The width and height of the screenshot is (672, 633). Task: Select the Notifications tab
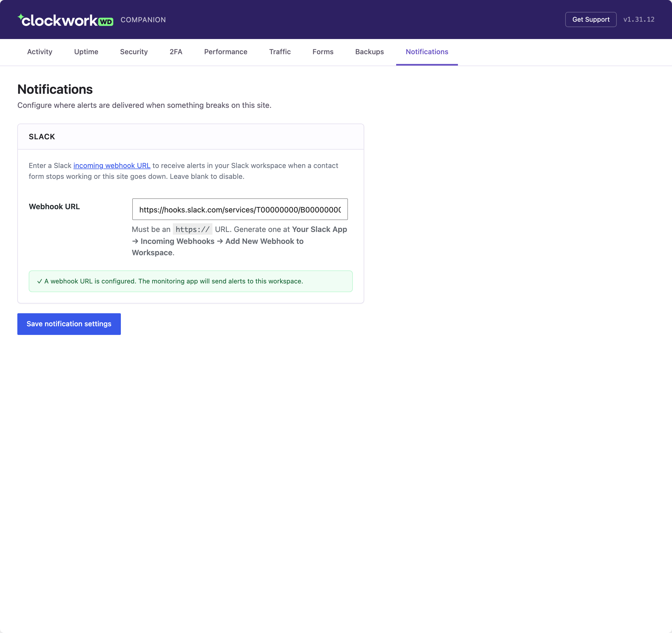click(x=427, y=52)
